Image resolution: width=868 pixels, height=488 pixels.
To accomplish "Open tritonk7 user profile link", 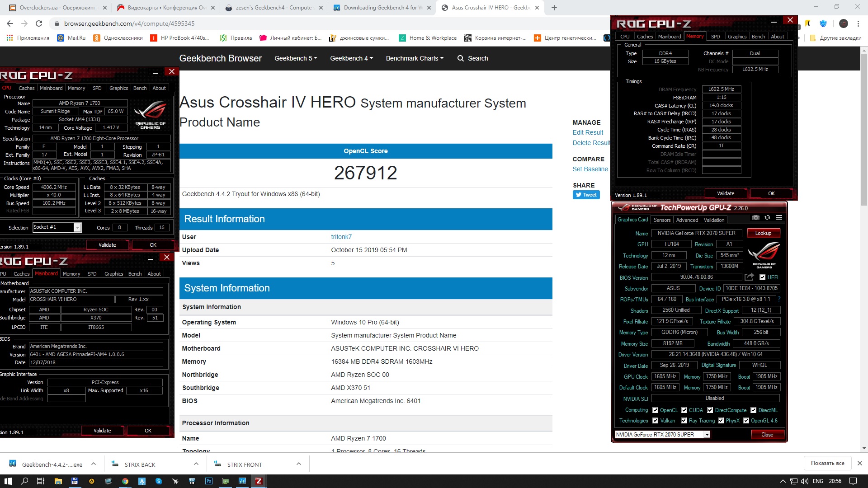I will tap(341, 237).
